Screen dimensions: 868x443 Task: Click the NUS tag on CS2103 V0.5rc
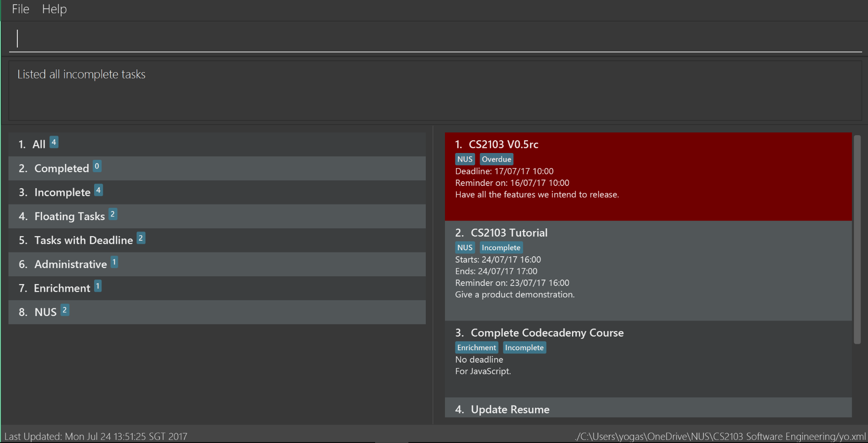click(x=465, y=159)
